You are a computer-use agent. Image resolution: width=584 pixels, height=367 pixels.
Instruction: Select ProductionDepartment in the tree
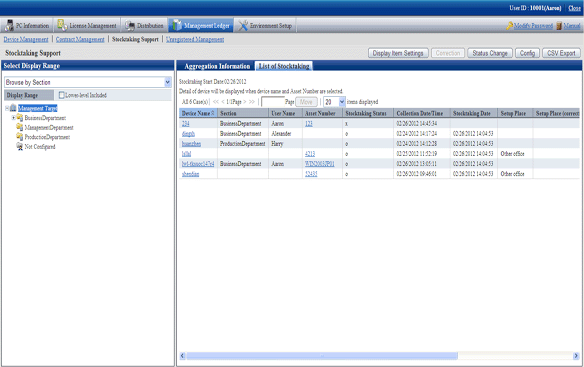click(x=47, y=137)
